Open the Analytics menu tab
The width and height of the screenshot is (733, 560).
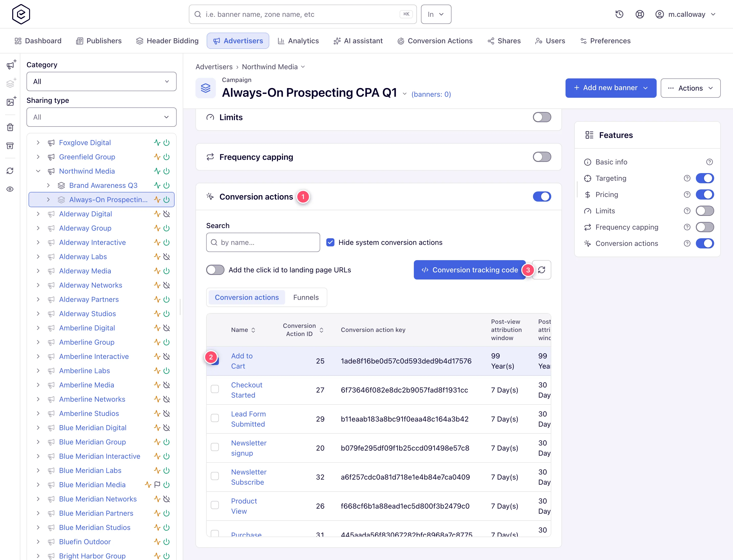298,41
